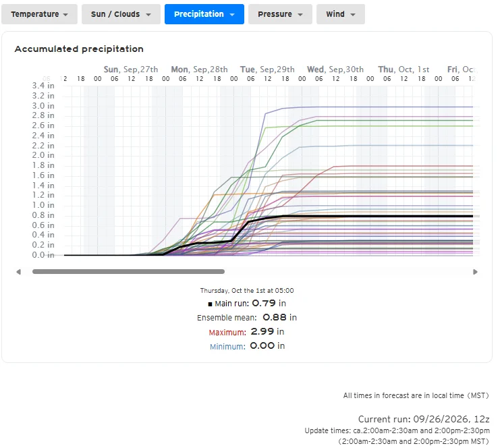
Task: Click the black square Main run legend marker
Action: point(210,304)
